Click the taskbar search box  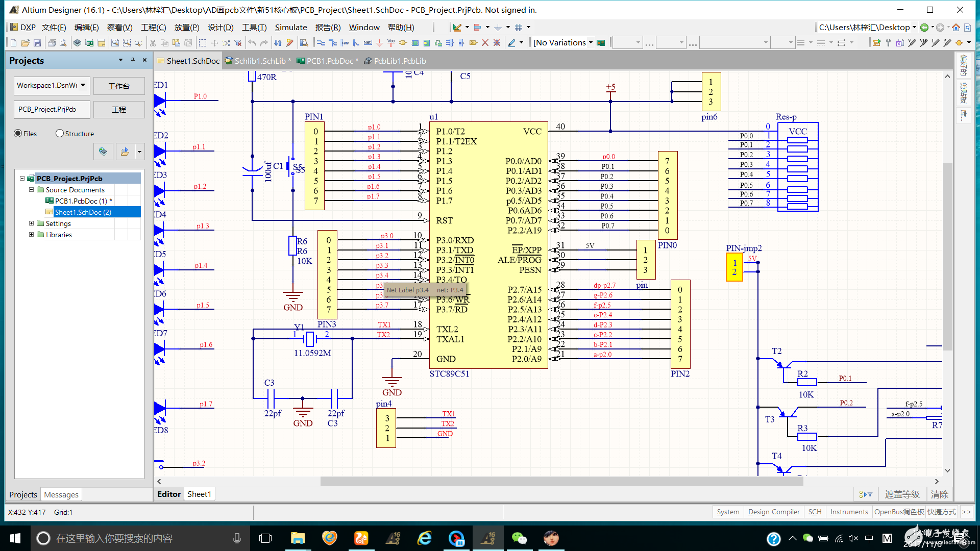coord(140,538)
